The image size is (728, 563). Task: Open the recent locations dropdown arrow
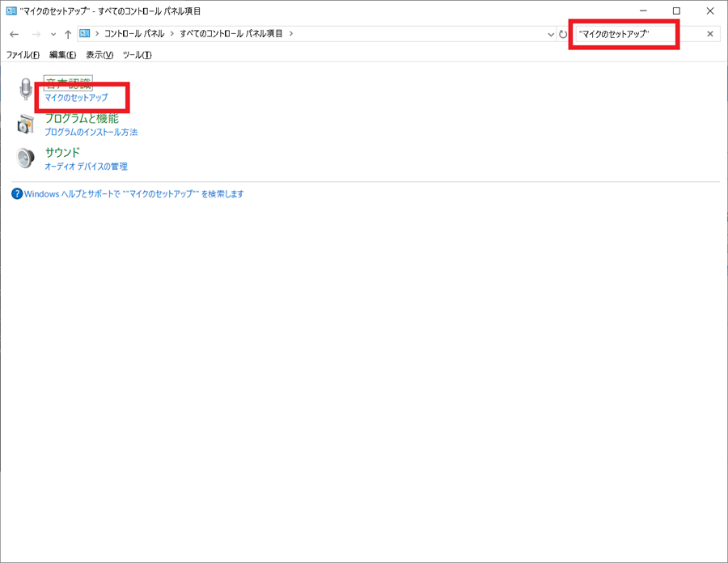(53, 34)
